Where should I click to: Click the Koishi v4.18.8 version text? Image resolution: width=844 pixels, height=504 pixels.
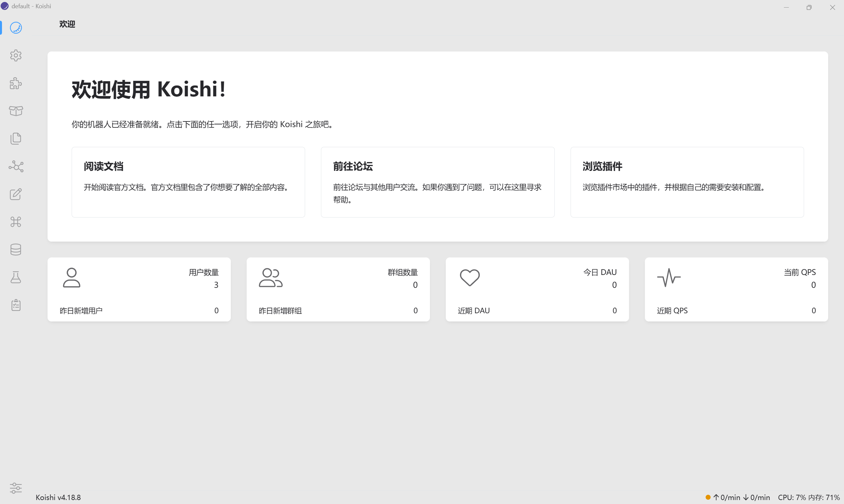pos(58,497)
